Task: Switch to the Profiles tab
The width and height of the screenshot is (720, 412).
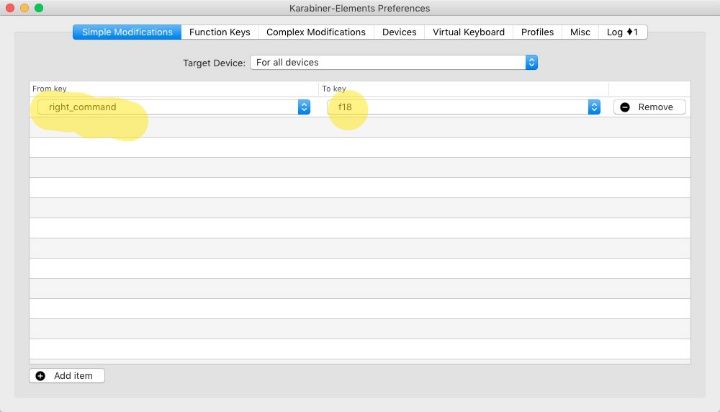Action: (537, 32)
